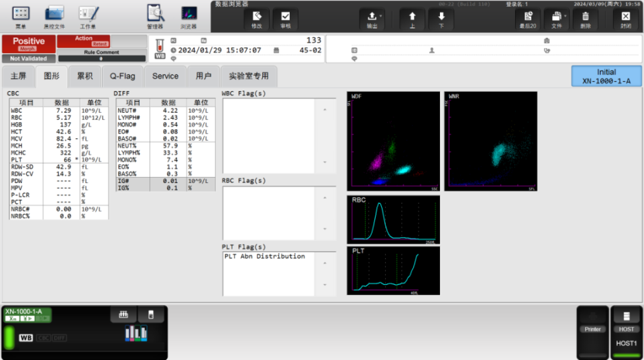
Task: Click the 审核 (Validate) checkmark button
Action: (285, 19)
